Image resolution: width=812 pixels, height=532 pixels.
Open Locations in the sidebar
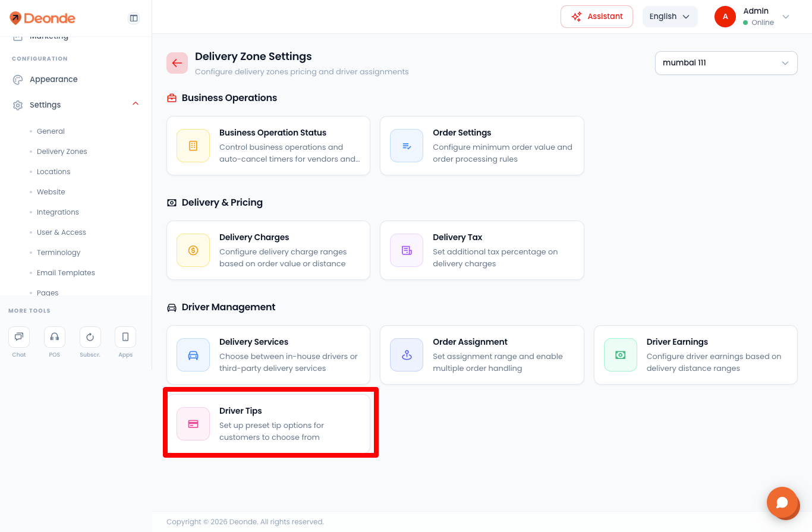click(53, 172)
